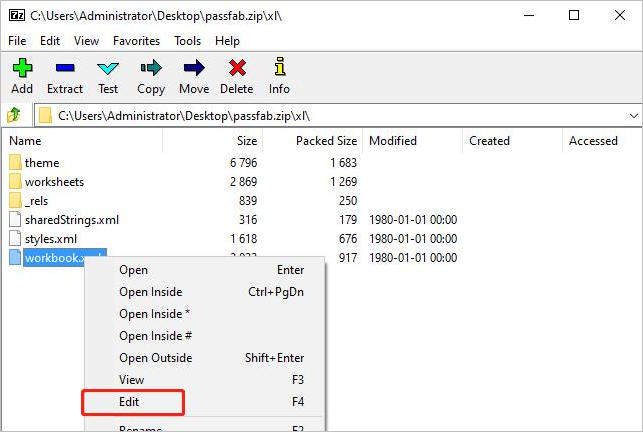Minimize the 7-Zip window
643x432 pixels.
pyautogui.click(x=529, y=16)
